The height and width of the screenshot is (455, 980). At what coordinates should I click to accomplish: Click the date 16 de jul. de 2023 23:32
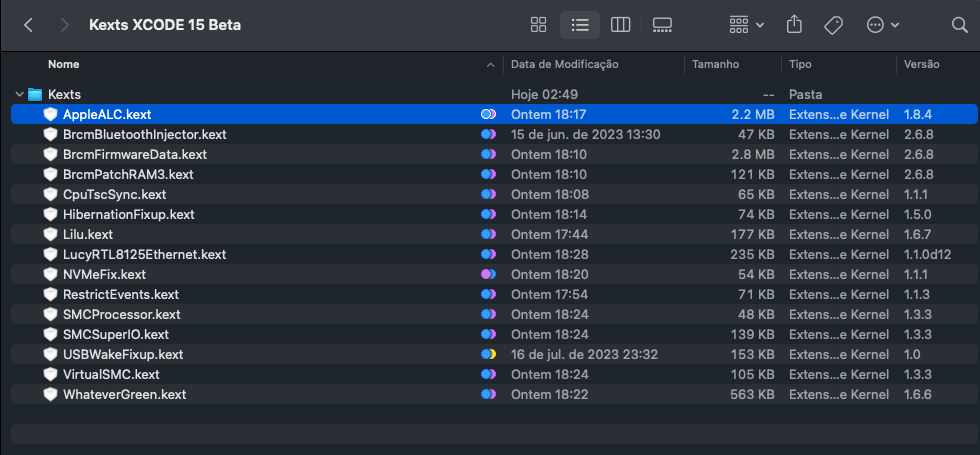point(584,354)
